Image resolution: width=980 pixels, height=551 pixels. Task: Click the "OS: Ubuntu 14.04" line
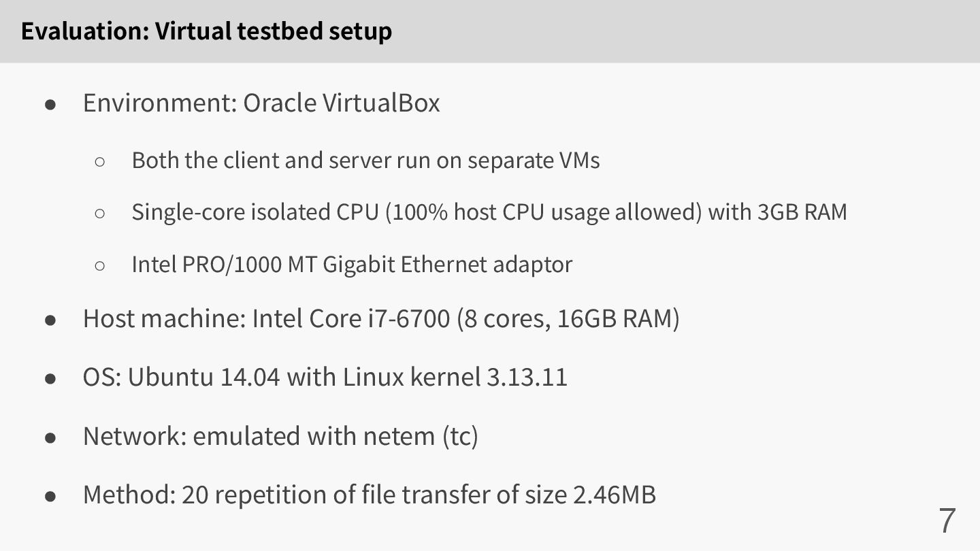[x=325, y=377]
